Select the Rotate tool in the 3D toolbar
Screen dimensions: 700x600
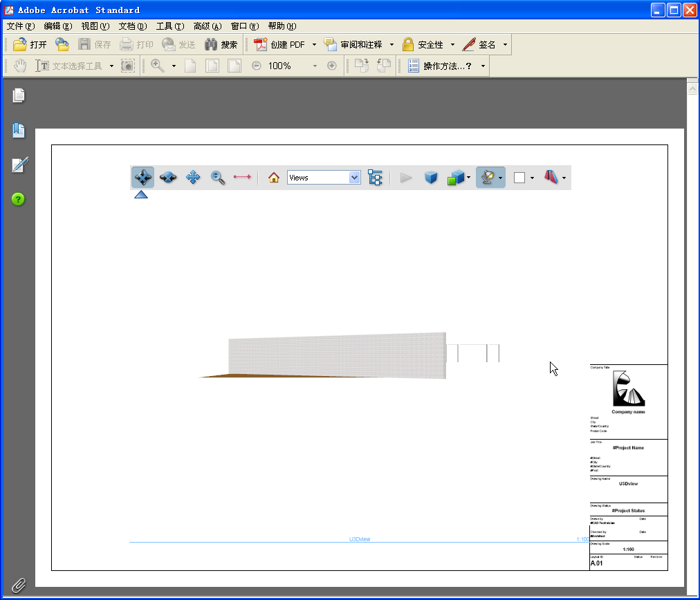[142, 177]
